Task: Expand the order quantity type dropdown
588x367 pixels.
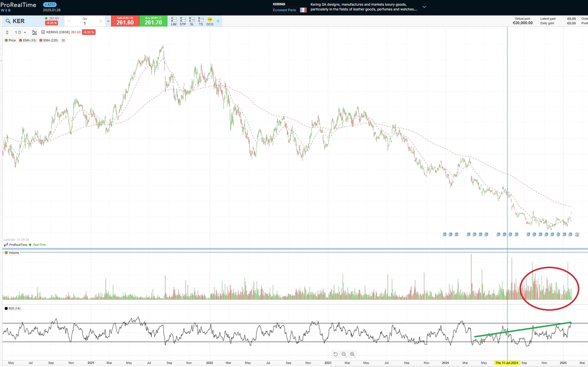Action: [x=107, y=21]
